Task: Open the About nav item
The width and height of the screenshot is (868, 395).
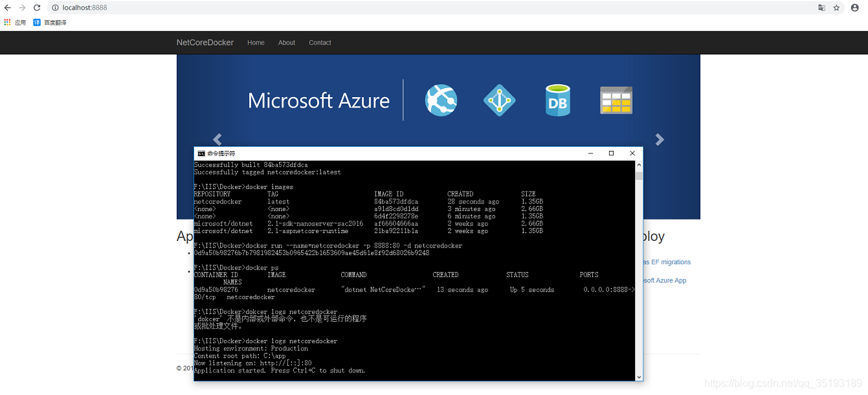Action: click(287, 43)
